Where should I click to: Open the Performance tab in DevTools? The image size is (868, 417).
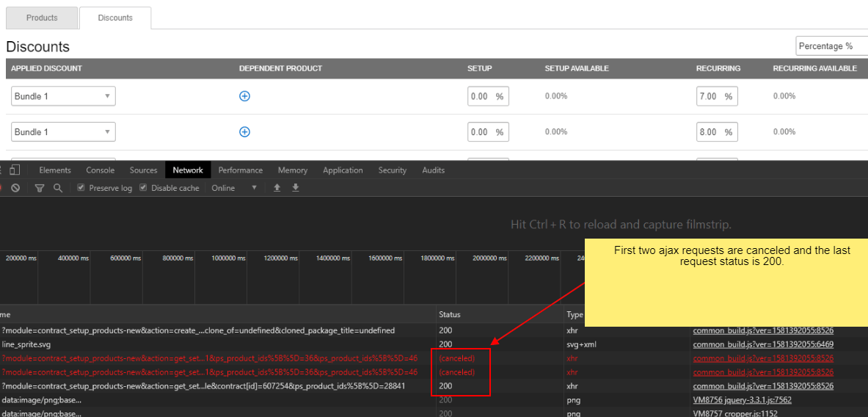click(x=240, y=170)
